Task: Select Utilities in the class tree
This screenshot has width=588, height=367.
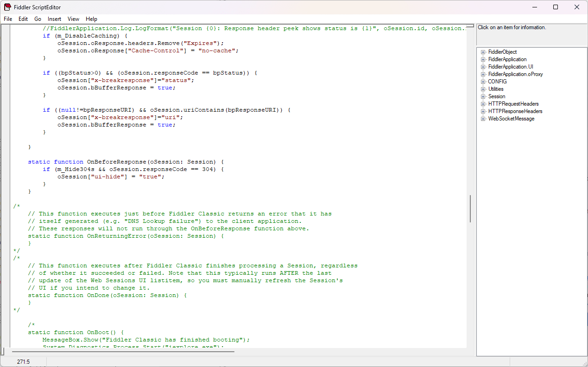Action: (x=496, y=89)
